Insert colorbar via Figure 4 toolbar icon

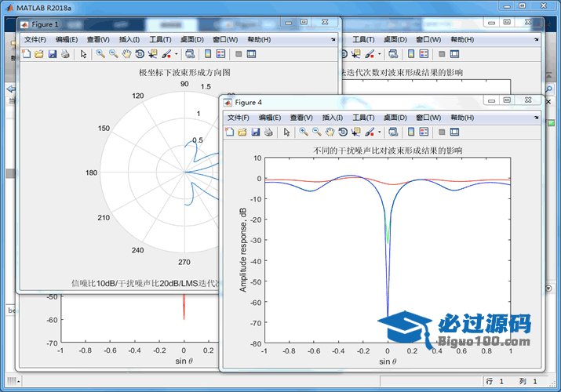[411, 132]
